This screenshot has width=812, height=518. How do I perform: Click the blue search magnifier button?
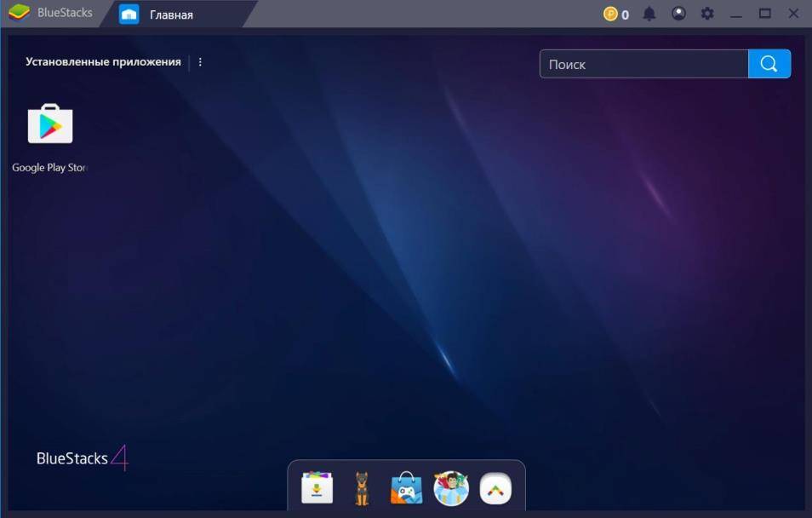click(x=769, y=64)
